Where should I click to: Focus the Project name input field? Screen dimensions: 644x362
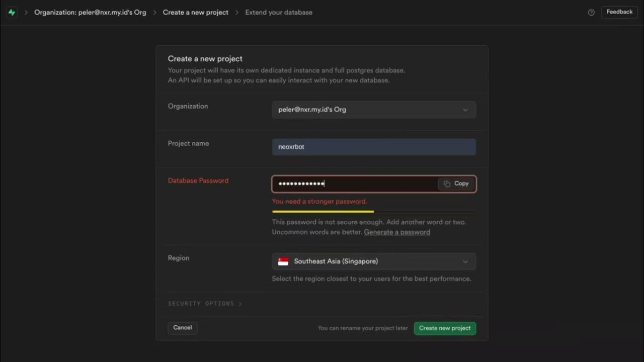click(x=373, y=147)
